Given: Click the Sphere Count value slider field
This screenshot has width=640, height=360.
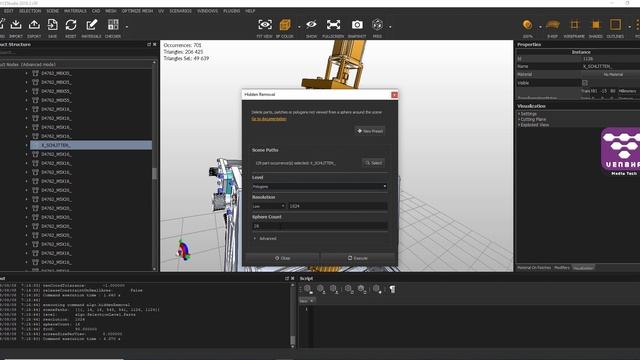Looking at the screenshot, I should pyautogui.click(x=320, y=226).
